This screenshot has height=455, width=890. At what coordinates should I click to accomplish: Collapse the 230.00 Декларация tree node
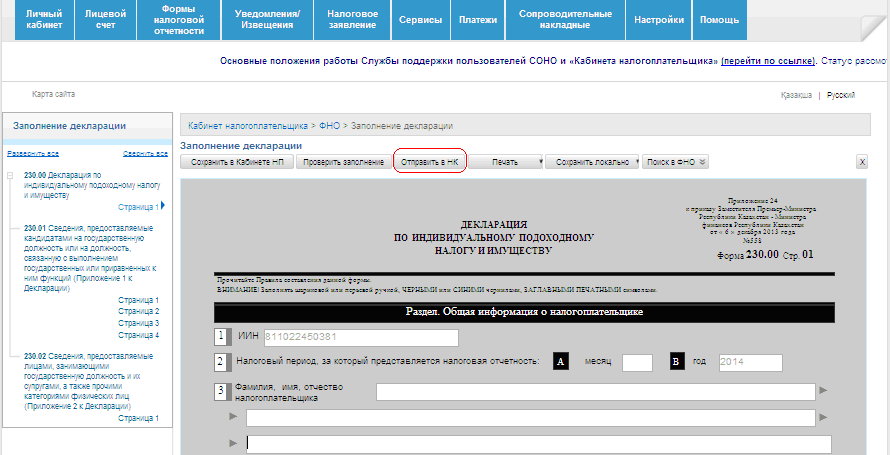tap(9, 176)
